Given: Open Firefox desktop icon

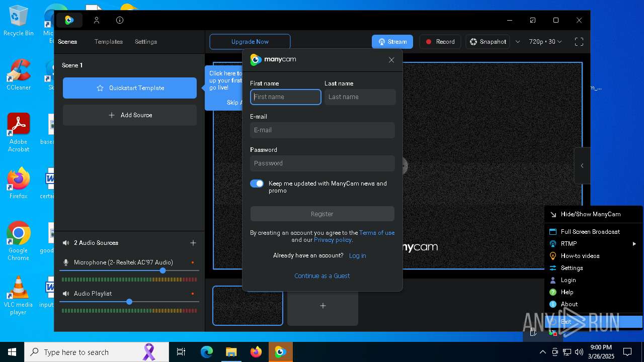Looking at the screenshot, I should point(19,184).
